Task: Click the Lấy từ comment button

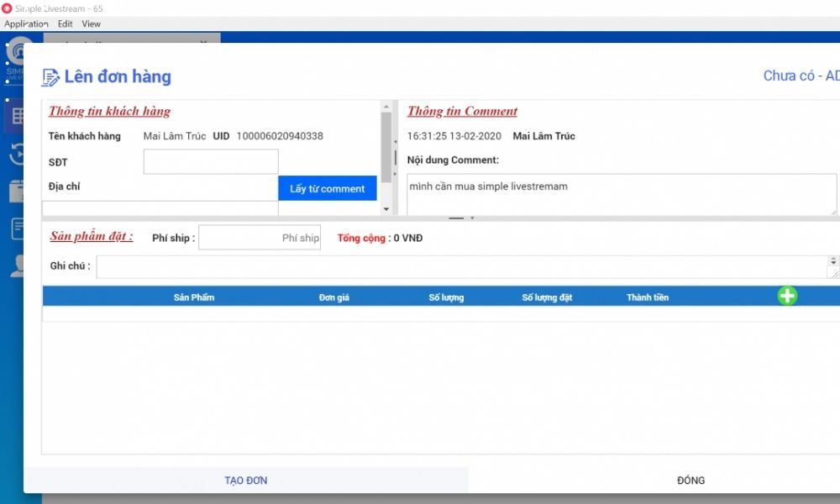Action: (328, 188)
